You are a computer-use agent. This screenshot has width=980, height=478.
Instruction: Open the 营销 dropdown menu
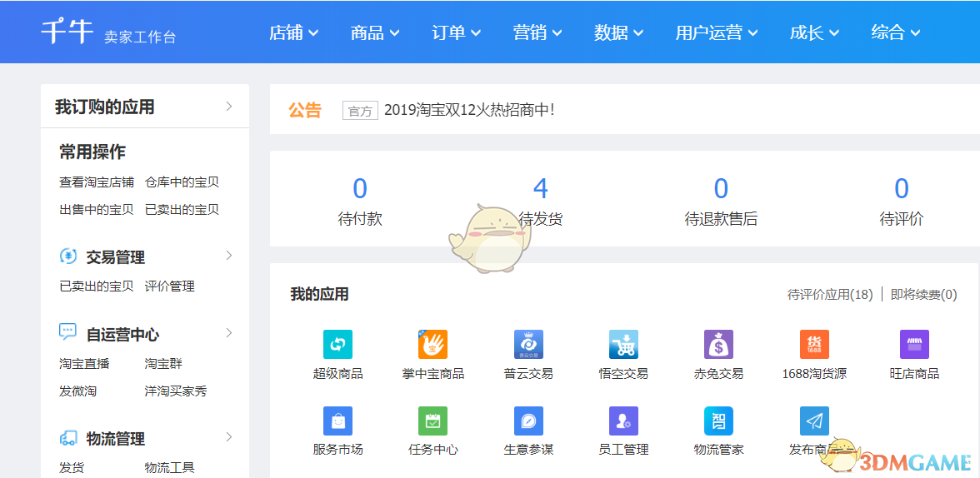tap(537, 32)
